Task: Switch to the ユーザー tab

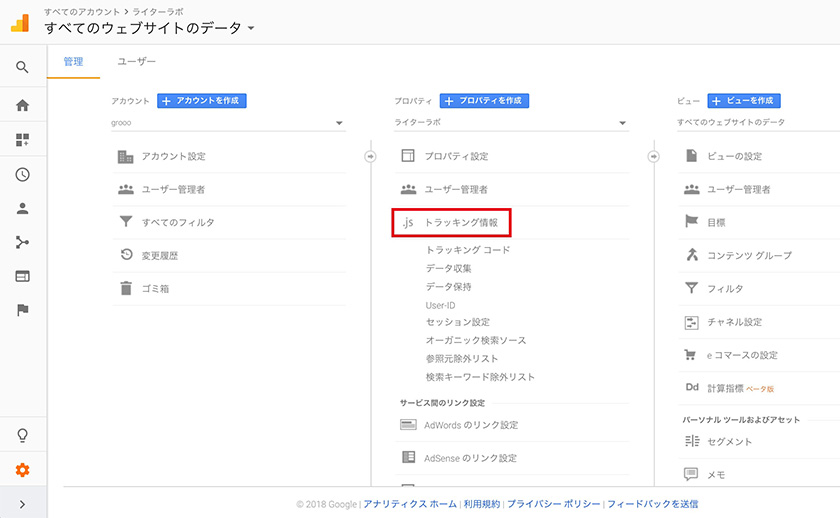Action: 137,62
